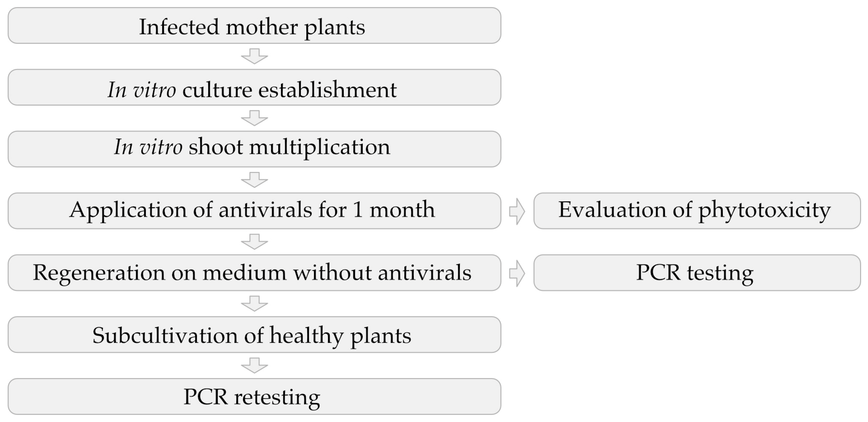
Task: Click the Application of antivirals for 1 month box
Action: point(254,211)
